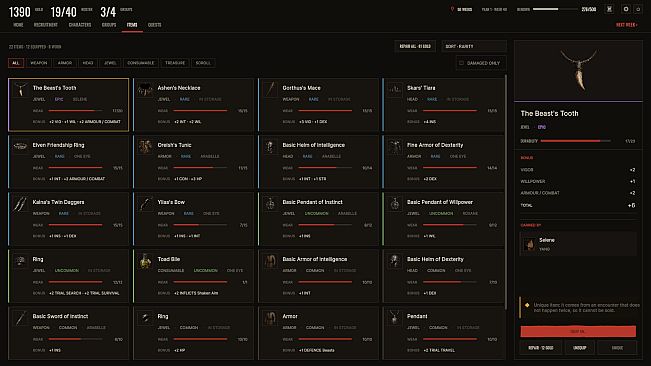The height and width of the screenshot is (366, 651).
Task: Click the common Armor item icon
Action: pos(270,317)
